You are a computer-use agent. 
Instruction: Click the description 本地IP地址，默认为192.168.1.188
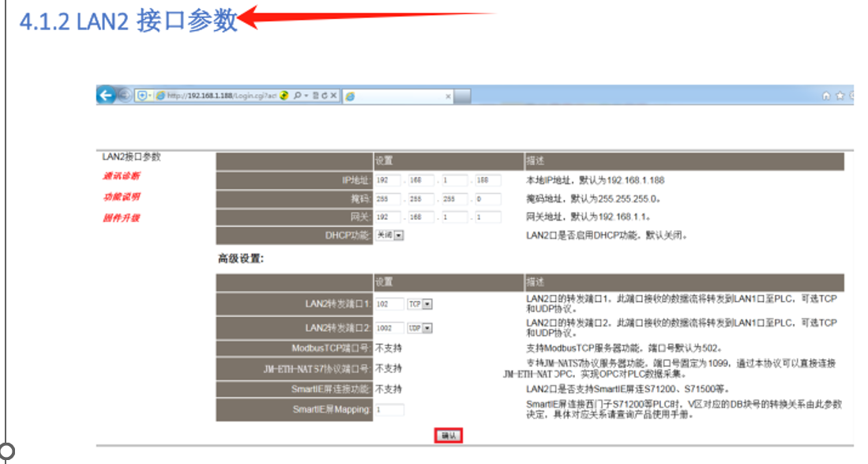coord(595,180)
